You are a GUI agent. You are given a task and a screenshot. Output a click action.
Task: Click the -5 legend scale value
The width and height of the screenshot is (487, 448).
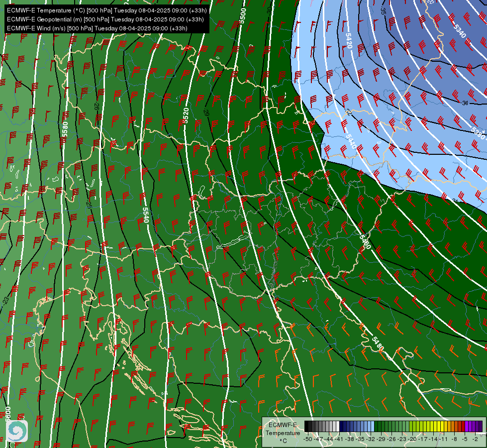pyautogui.click(x=464, y=439)
